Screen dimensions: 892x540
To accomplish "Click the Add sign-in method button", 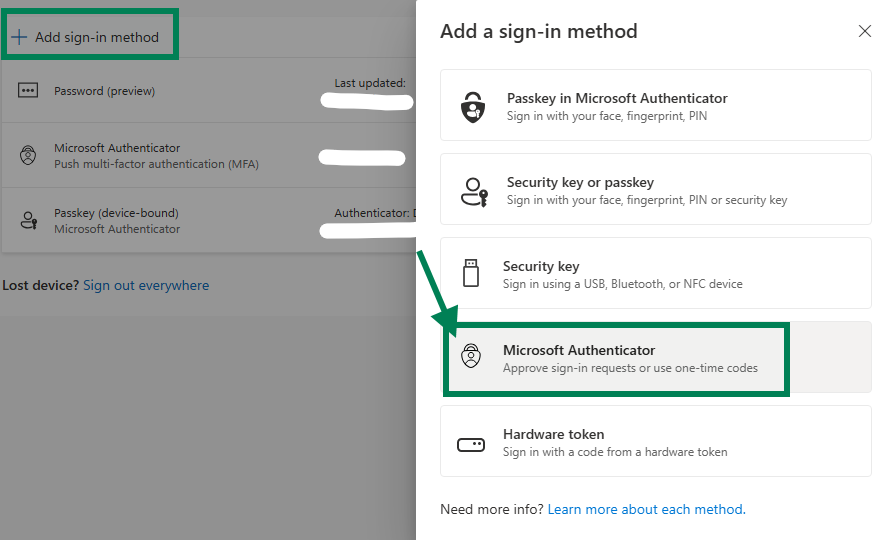I will coord(85,38).
